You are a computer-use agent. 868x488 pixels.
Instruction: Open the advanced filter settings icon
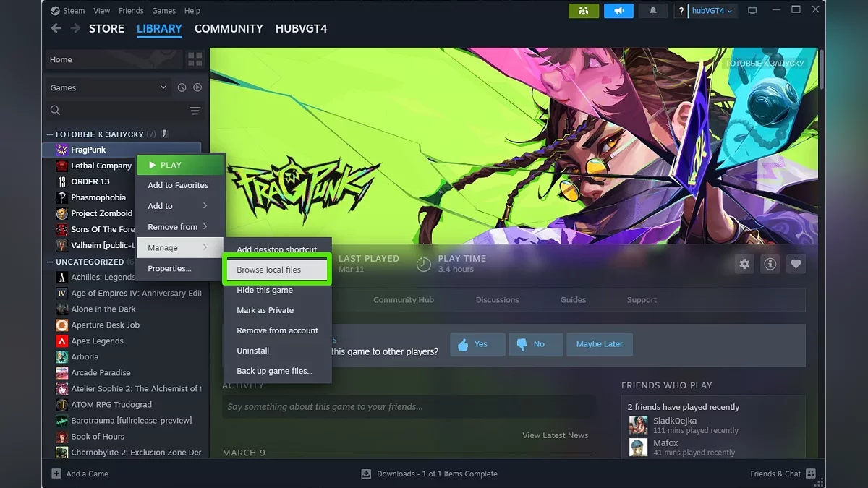click(195, 111)
